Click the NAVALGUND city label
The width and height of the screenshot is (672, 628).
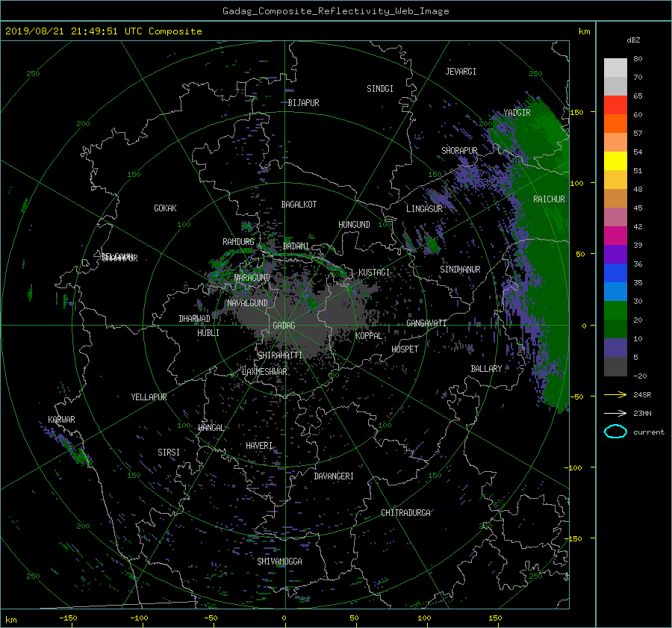point(247,303)
